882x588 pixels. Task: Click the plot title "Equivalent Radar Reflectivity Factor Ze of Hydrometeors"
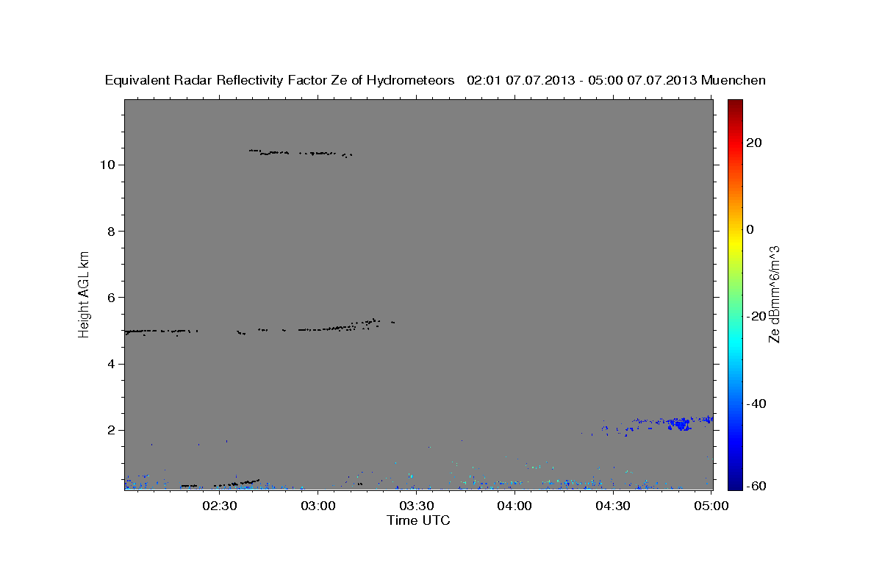point(280,81)
